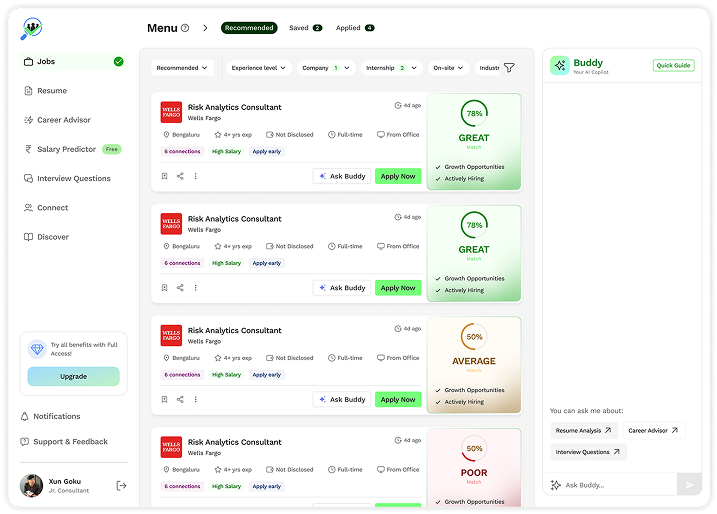Click the 78% progress ring on the first card
This screenshot has width=717, height=514.
[474, 113]
